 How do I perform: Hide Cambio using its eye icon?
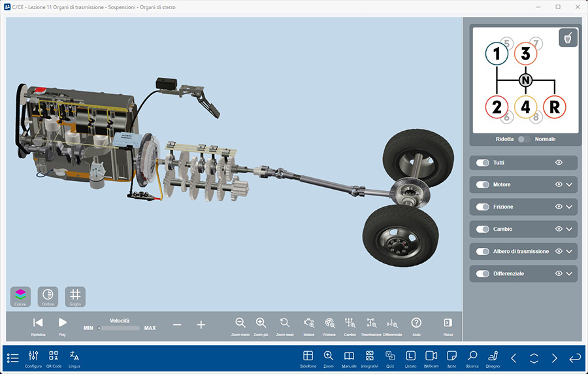pos(559,229)
